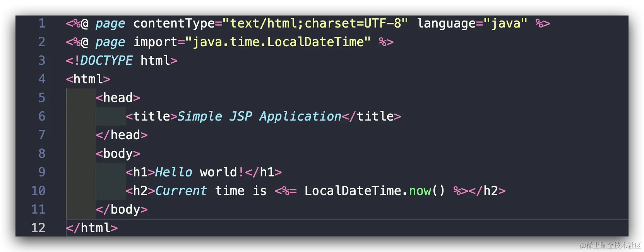
Task: Click the word world in the h1
Action: click(218, 172)
